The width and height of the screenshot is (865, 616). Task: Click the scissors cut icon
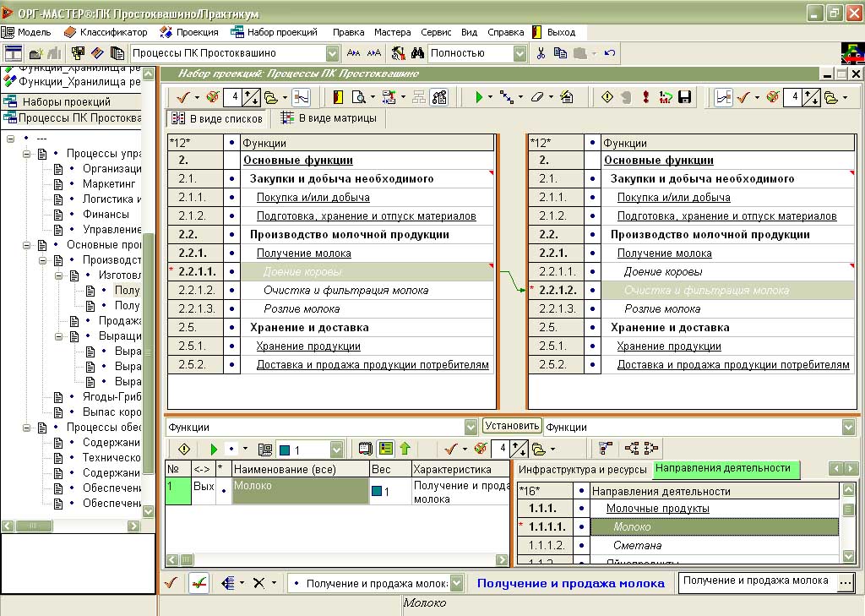541,53
